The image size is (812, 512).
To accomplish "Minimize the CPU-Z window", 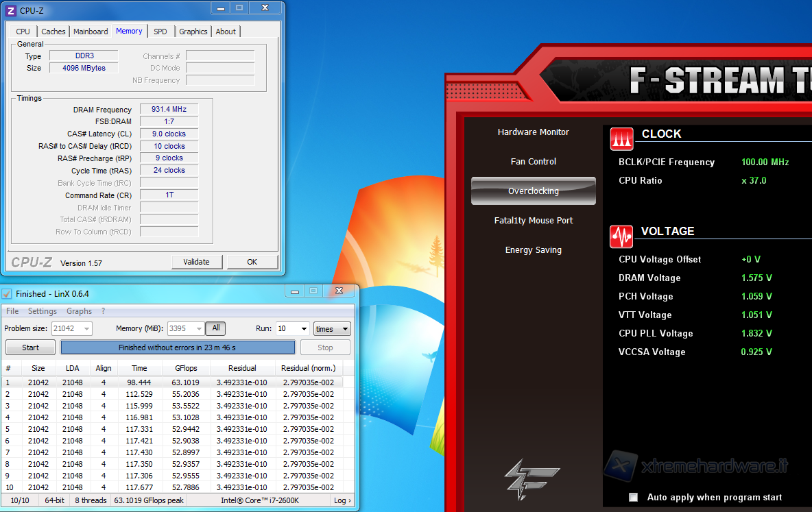I will click(219, 8).
